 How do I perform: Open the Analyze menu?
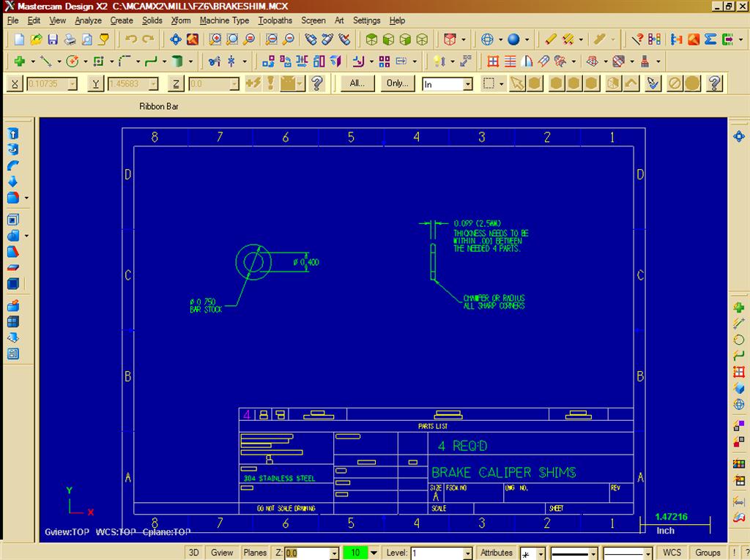[89, 20]
